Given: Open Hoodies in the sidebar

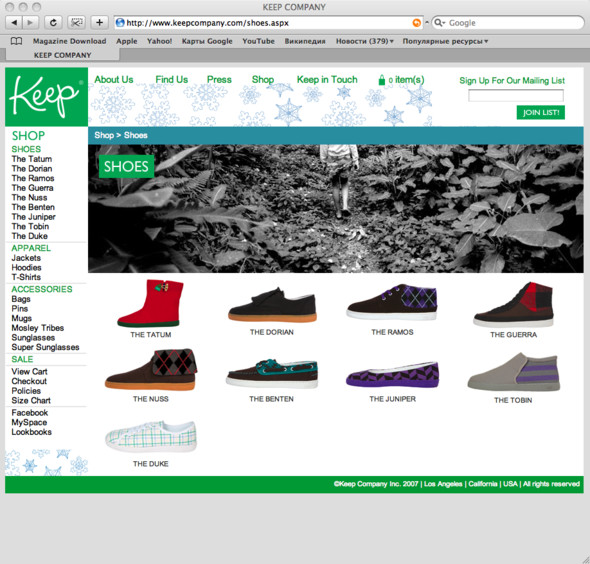Looking at the screenshot, I should pyautogui.click(x=26, y=268).
